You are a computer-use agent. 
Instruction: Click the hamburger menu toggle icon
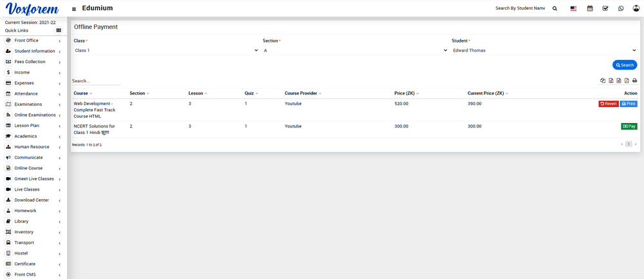point(74,9)
